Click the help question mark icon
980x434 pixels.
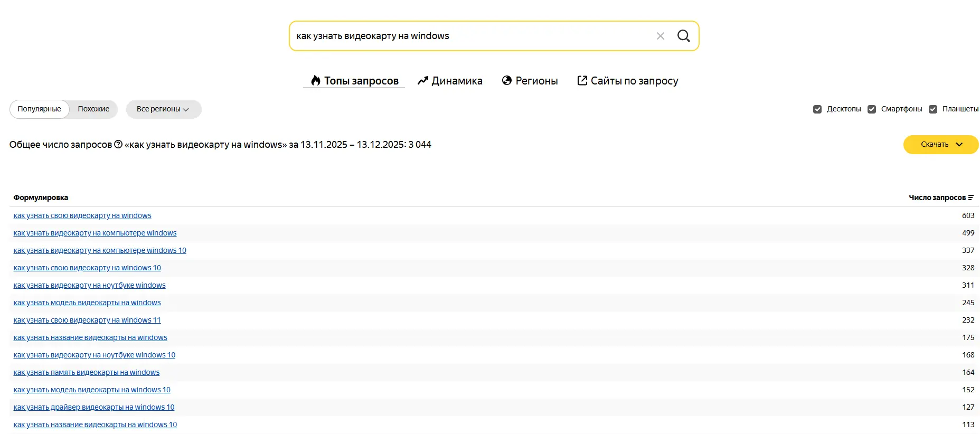tap(118, 144)
